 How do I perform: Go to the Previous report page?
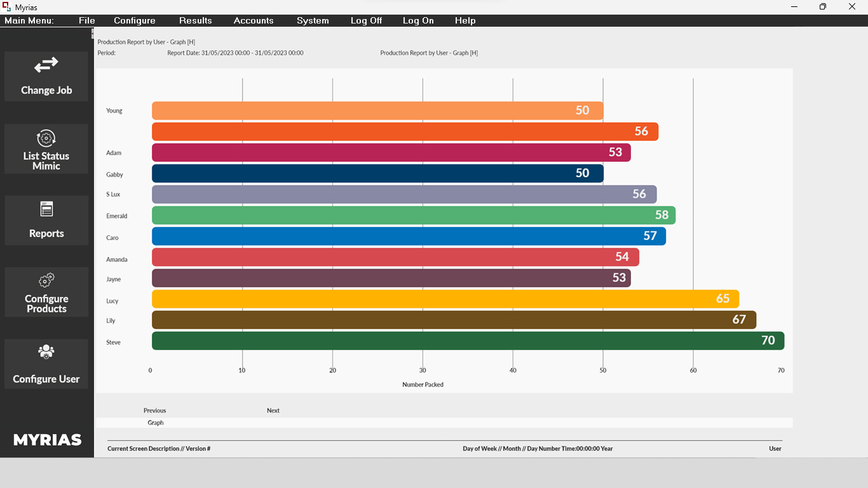(154, 410)
